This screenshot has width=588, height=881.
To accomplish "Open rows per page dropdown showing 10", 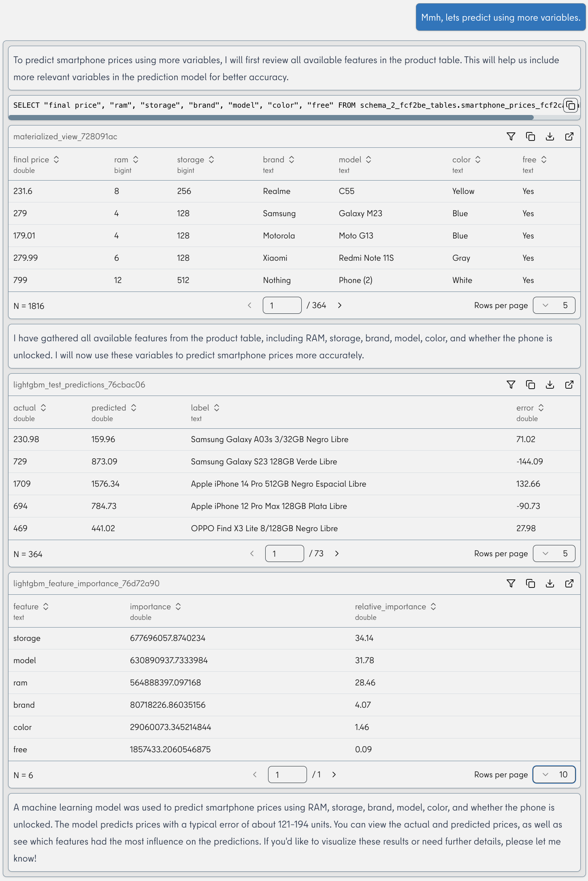I will tap(554, 775).
